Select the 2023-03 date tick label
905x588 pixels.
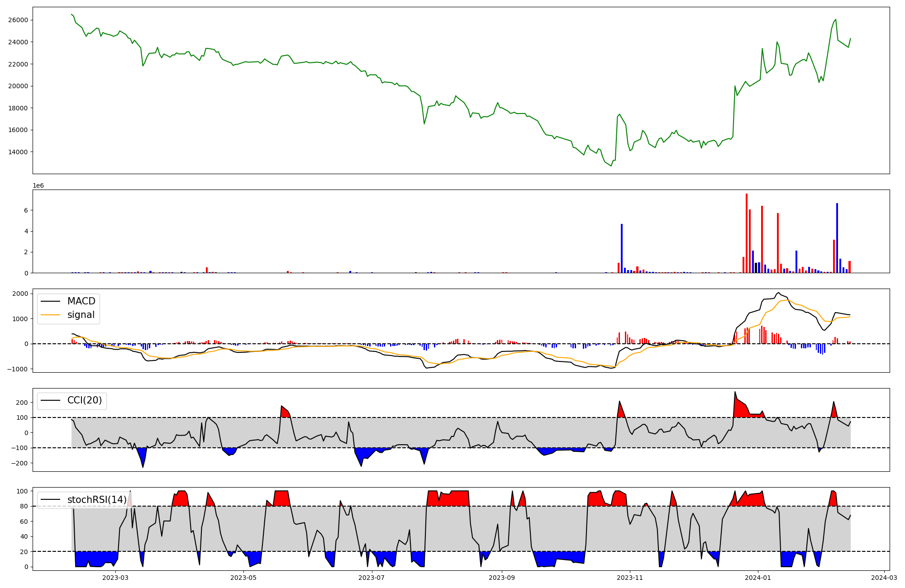(x=115, y=577)
